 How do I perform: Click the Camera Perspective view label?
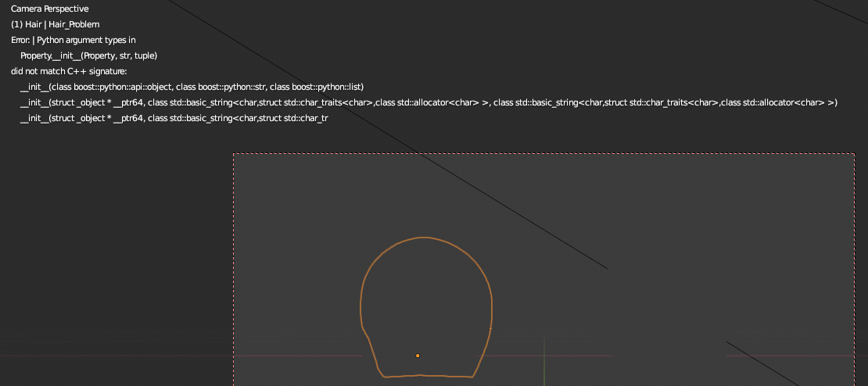coord(49,9)
